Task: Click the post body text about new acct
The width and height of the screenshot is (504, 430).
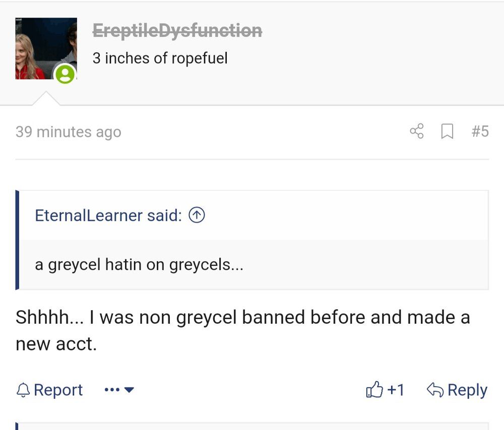Action: pos(243,330)
